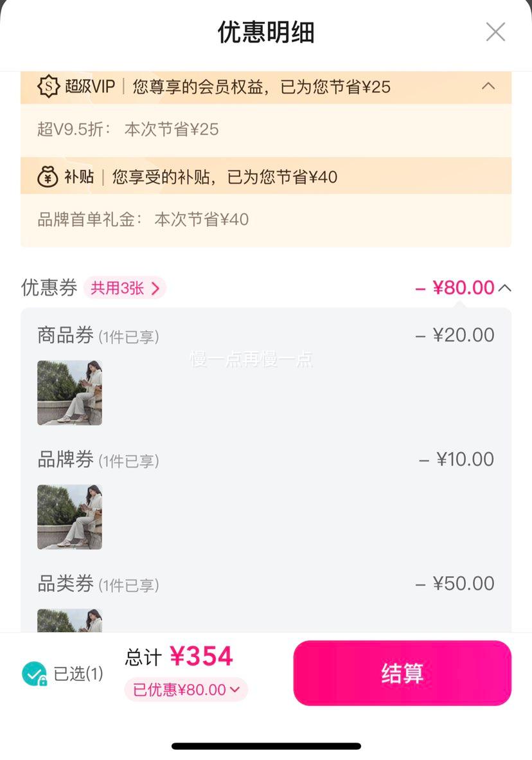Viewport: 532px width, 760px height.
Task: Toggle the 已选(1) selection checkbox
Action: coord(35,673)
